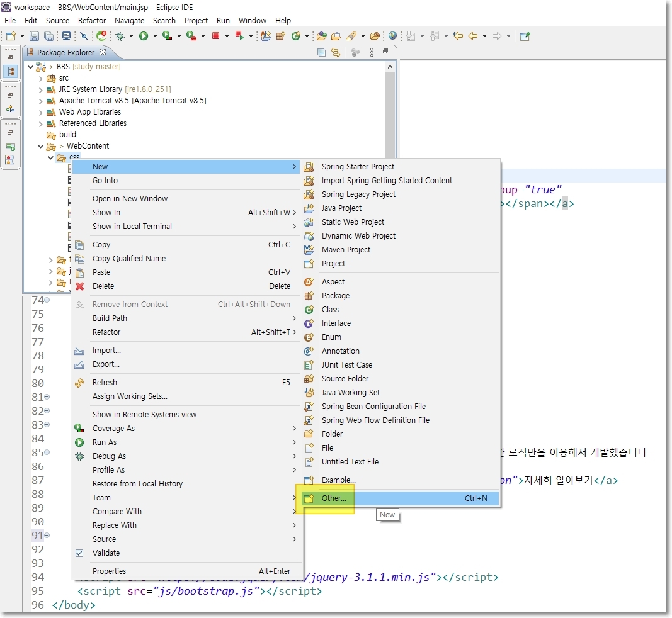Click the web browser globe toolbar icon
Viewport: 672px width, 618px height.
[x=392, y=36]
